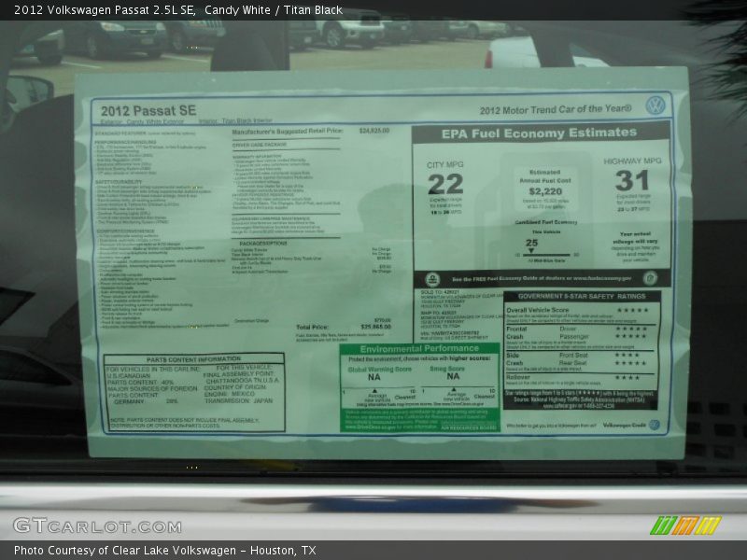Click the City MPG 22 figure
This screenshot has width=747, height=560.
[x=445, y=184]
